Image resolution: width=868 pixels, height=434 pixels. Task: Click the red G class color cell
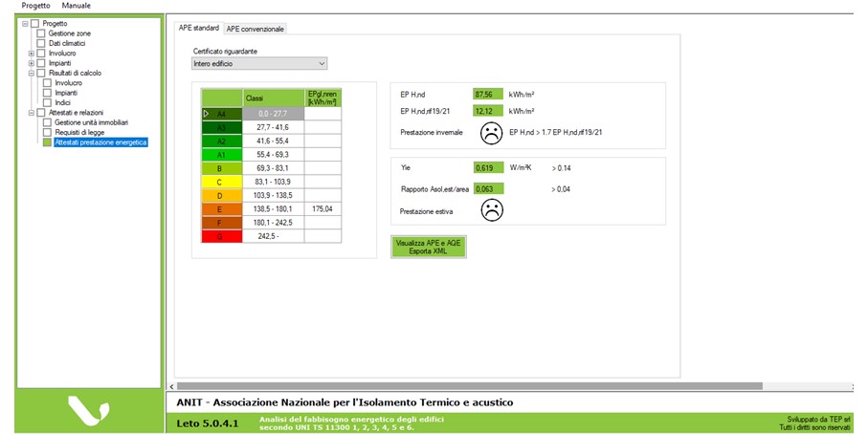pyautogui.click(x=221, y=235)
